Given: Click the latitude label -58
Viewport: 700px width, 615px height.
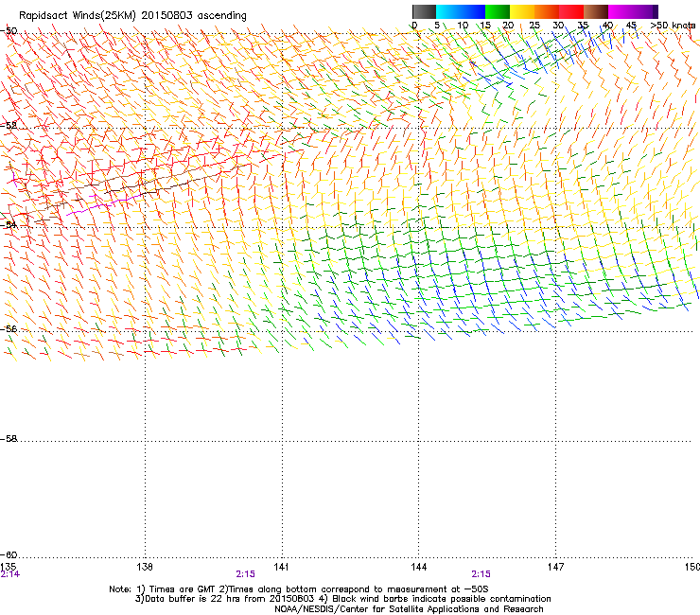Looking at the screenshot, I should point(9,439).
